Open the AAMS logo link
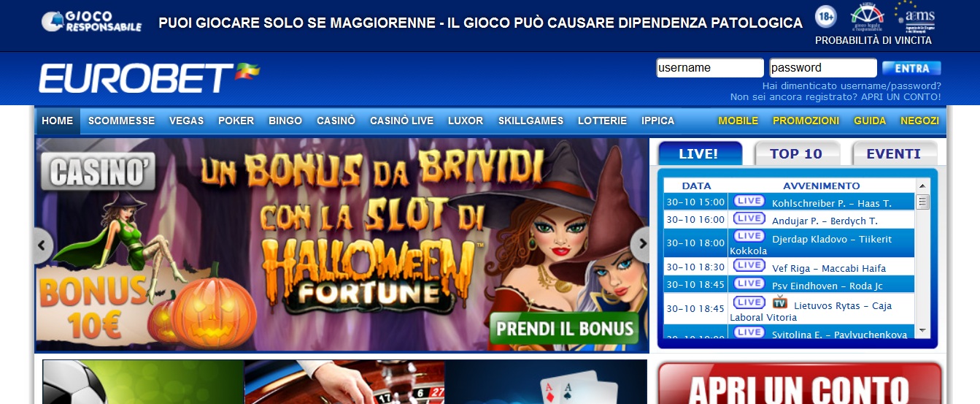This screenshot has width=980, height=404. [916, 18]
